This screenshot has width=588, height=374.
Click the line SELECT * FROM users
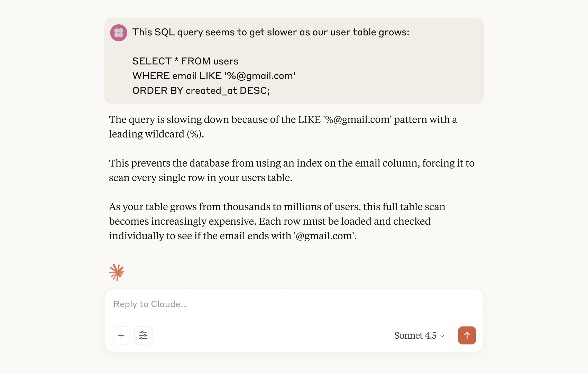(x=185, y=61)
